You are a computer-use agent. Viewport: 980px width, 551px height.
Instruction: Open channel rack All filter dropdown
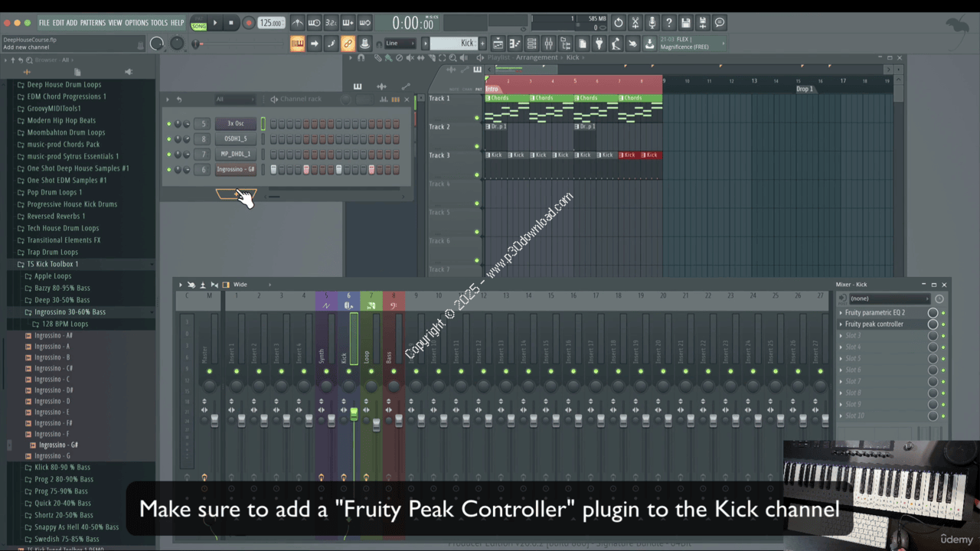(234, 99)
